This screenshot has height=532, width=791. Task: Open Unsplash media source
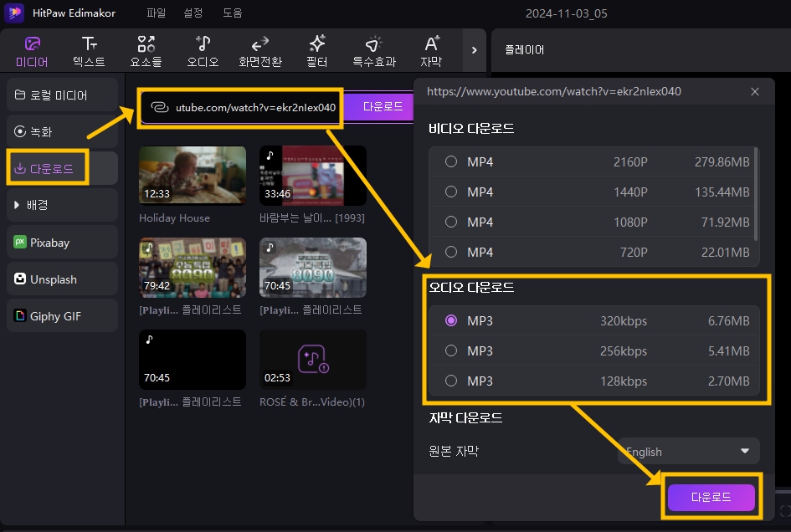click(63, 279)
